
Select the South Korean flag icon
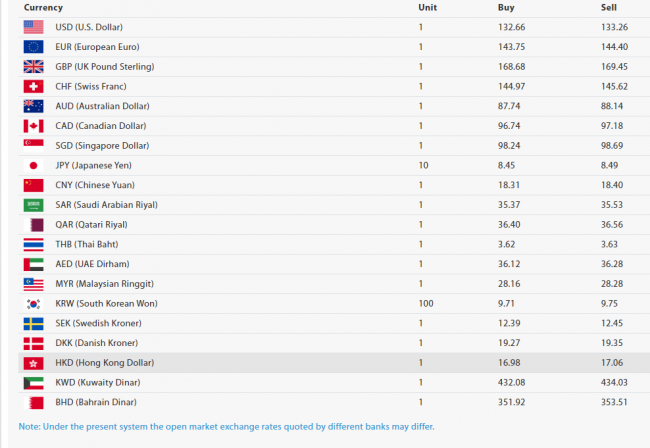tap(33, 303)
